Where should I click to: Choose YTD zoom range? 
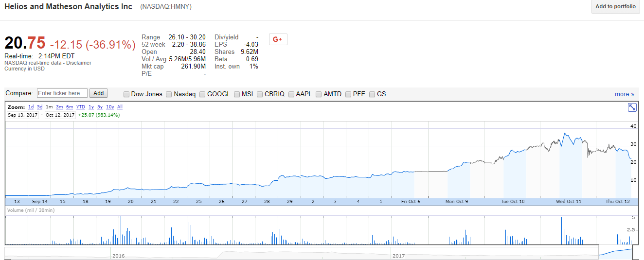81,107
